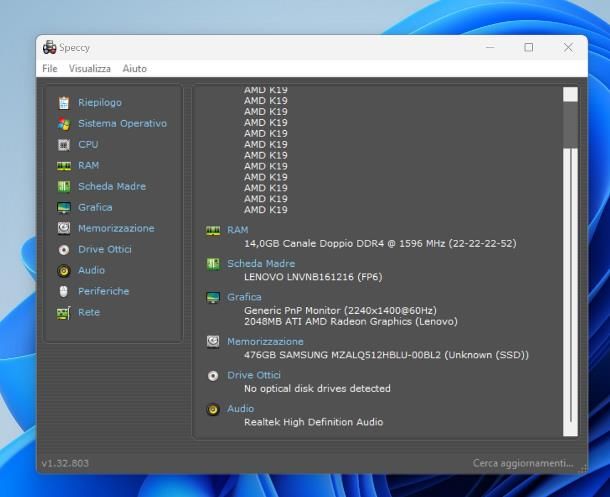Open the Aiuto menu
This screenshot has width=610, height=497.
(135, 69)
